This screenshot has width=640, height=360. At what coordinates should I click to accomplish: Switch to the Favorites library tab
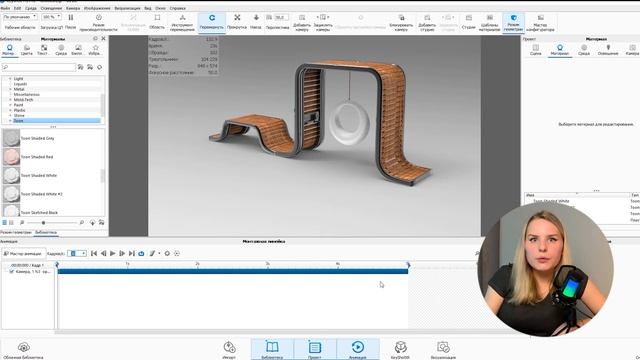96,50
